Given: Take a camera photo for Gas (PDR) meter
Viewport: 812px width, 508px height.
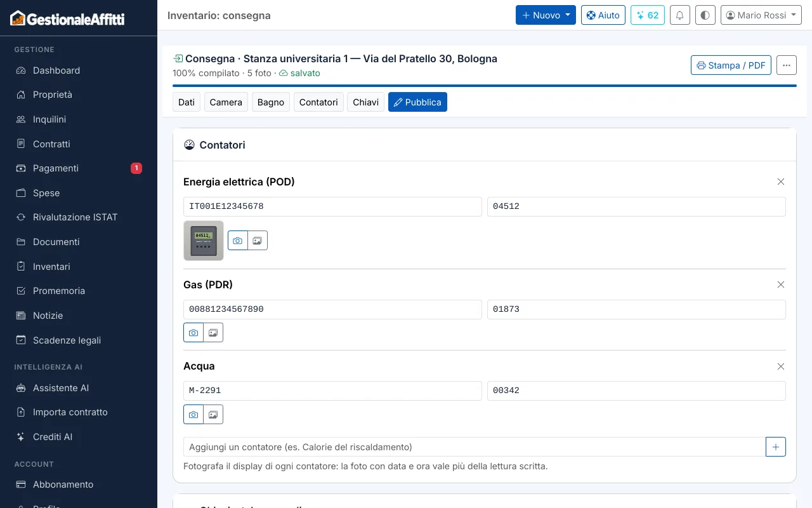Looking at the screenshot, I should (x=193, y=333).
